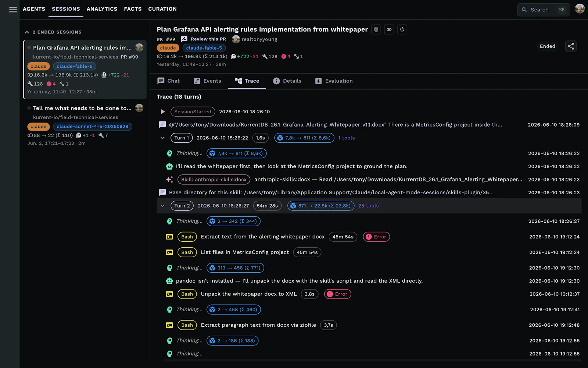The image size is (588, 368).
Task: Click the Review this PR button
Action: [204, 39]
